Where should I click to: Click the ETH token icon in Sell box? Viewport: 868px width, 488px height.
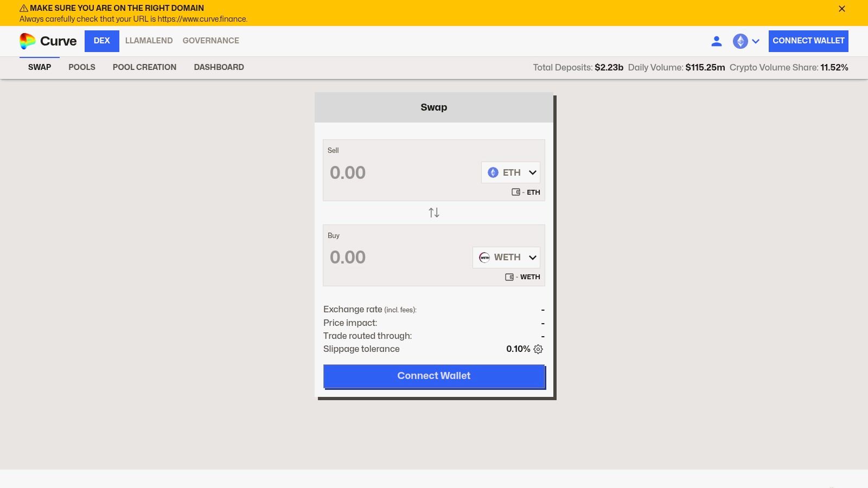tap(493, 172)
